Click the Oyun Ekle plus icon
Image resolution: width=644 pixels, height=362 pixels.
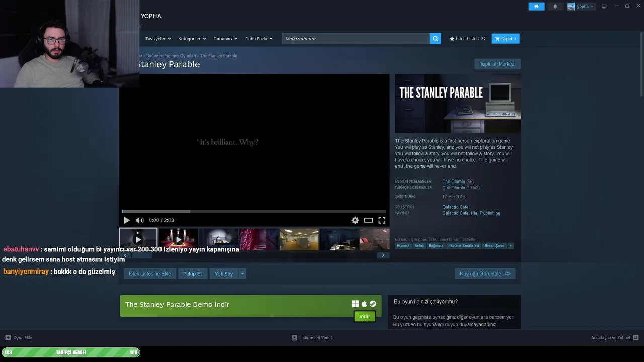pyautogui.click(x=8, y=337)
